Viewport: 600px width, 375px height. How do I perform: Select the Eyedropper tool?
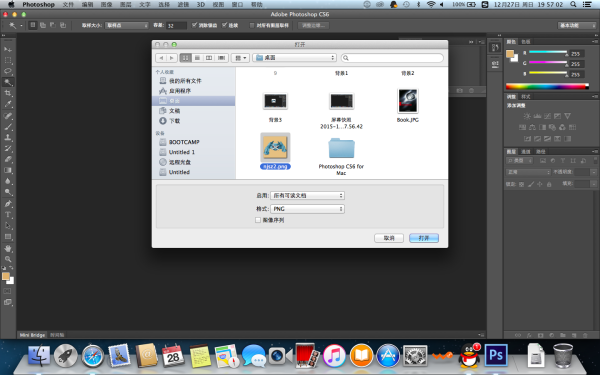tap(8, 104)
